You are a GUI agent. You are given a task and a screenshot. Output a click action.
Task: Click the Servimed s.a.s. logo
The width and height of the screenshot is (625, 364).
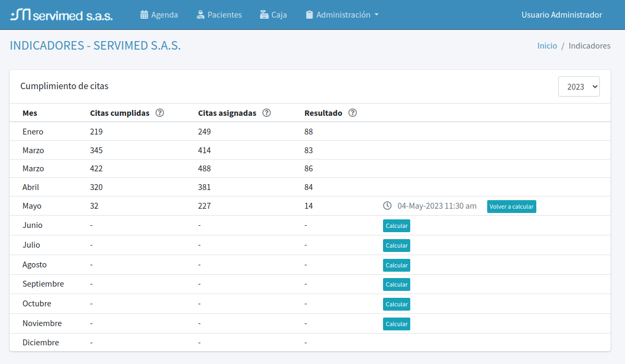(x=61, y=15)
